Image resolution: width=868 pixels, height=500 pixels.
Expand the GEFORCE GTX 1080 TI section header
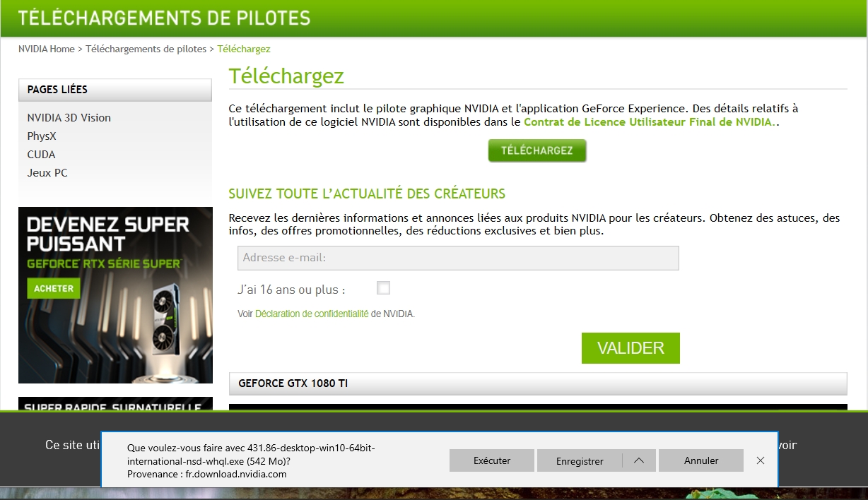538,383
